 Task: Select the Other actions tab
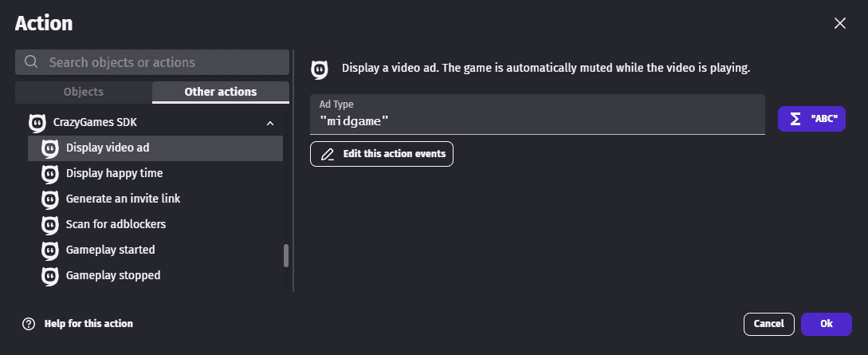click(x=220, y=92)
